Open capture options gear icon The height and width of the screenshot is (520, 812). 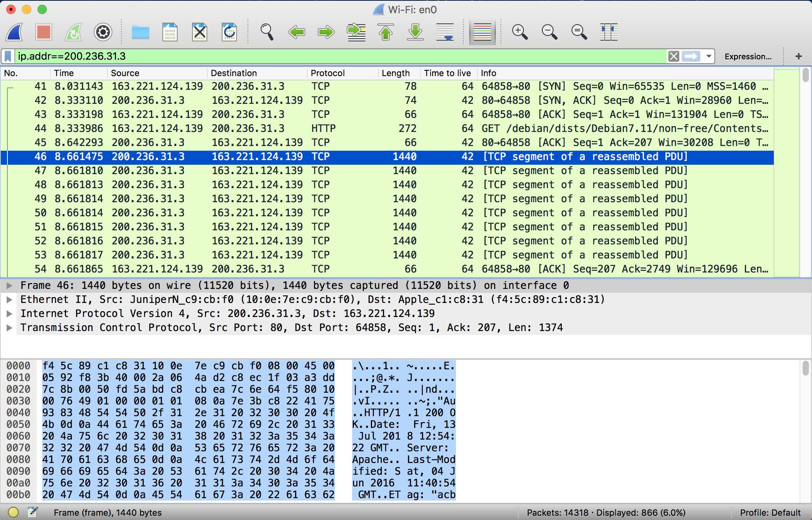[x=103, y=32]
